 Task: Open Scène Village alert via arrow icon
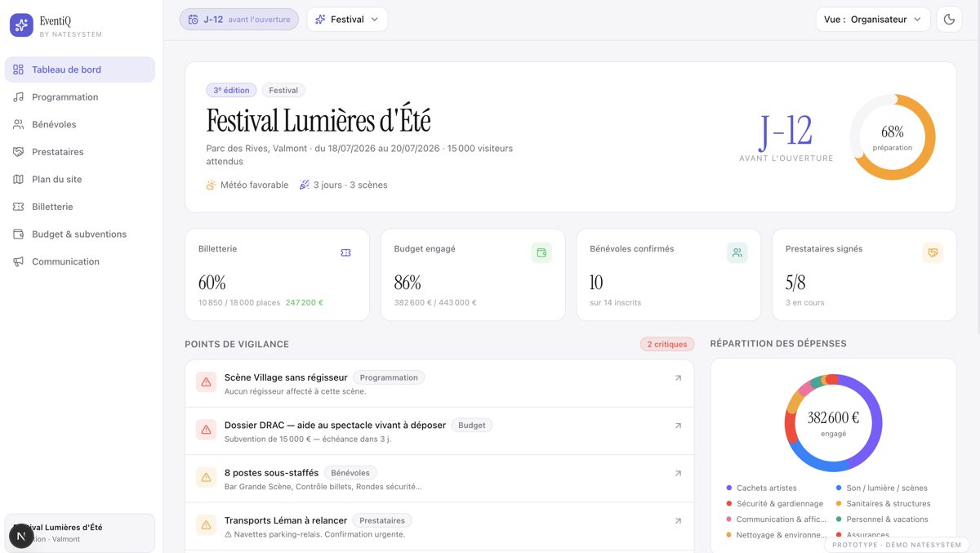point(678,378)
